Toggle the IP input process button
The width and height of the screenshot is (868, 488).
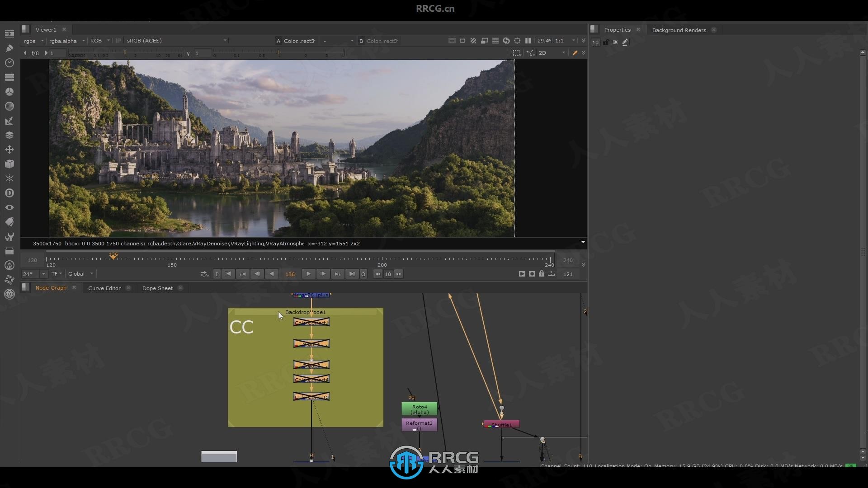(118, 41)
